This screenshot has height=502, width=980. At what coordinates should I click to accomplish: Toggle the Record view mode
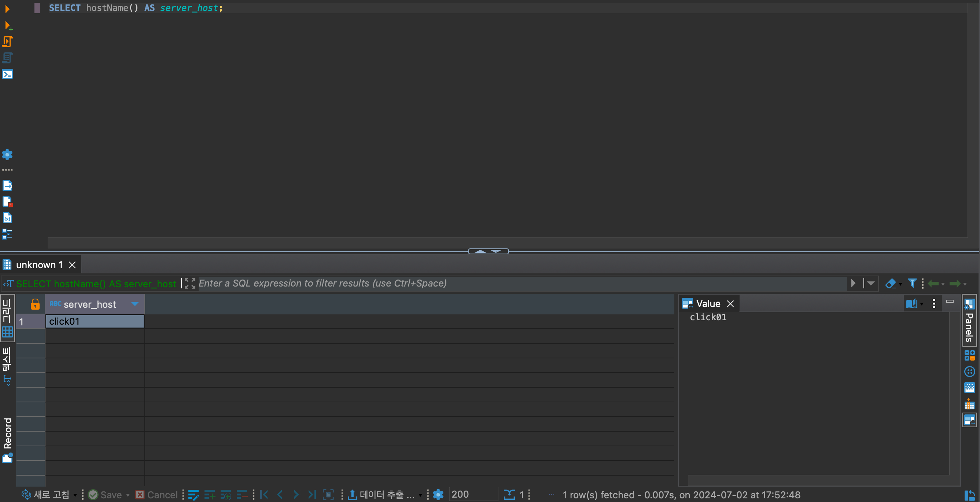point(8,439)
